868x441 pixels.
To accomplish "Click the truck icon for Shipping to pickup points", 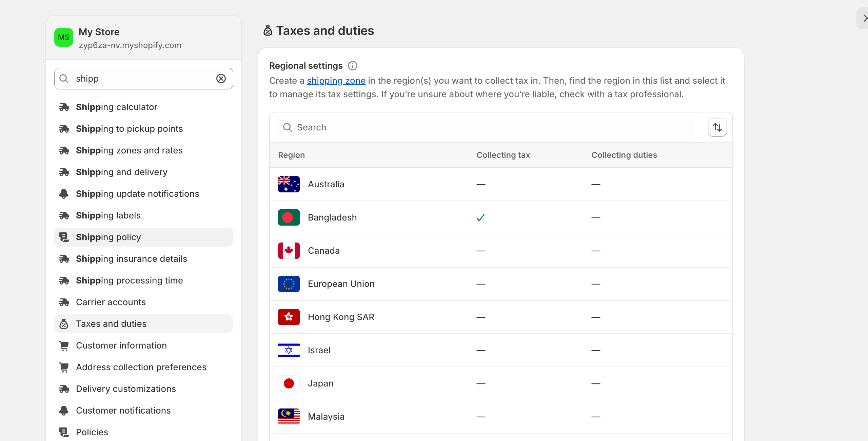I will tap(64, 129).
